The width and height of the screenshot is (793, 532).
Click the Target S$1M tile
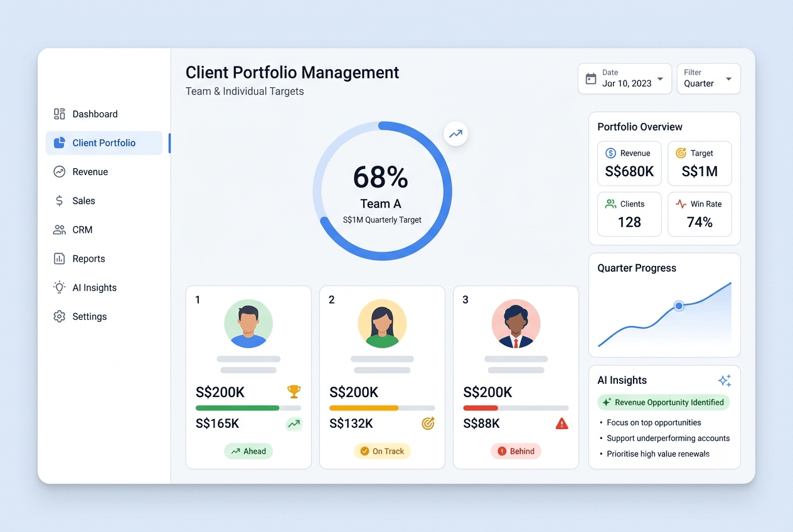pyautogui.click(x=700, y=164)
